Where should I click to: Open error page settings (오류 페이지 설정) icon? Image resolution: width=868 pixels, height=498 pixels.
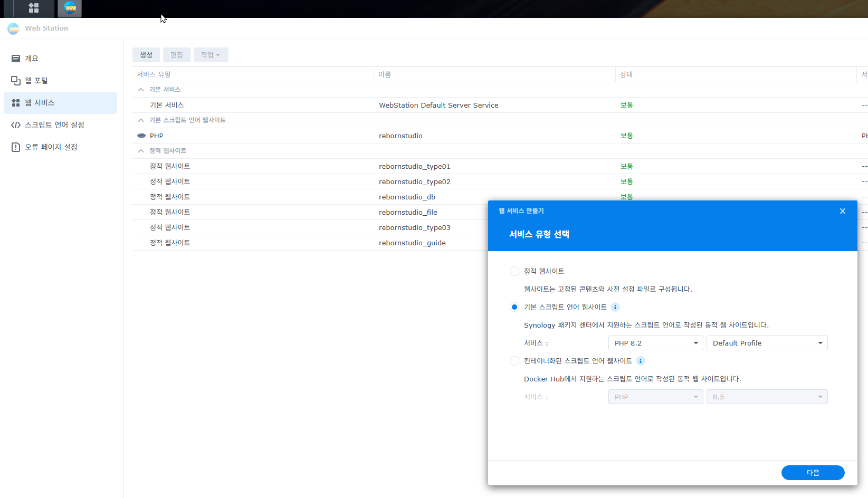(16, 147)
